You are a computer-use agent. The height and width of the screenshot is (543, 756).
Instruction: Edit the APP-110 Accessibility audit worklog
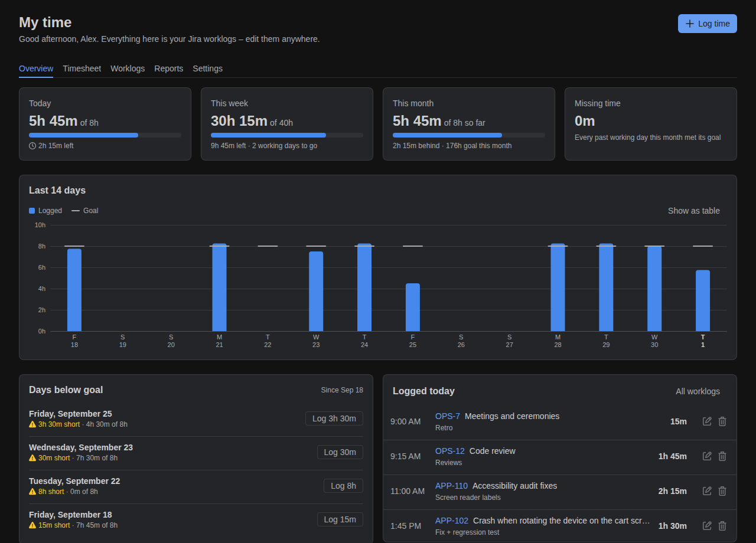(x=707, y=491)
